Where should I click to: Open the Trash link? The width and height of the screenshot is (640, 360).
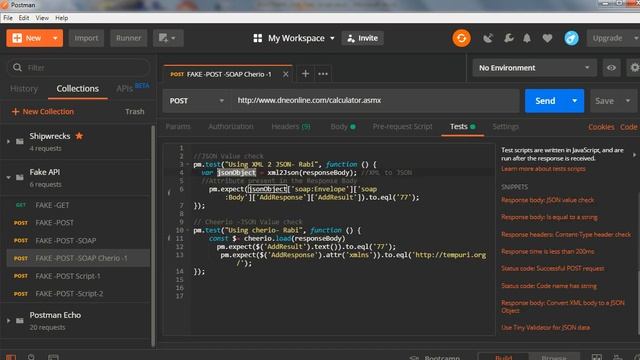[135, 111]
